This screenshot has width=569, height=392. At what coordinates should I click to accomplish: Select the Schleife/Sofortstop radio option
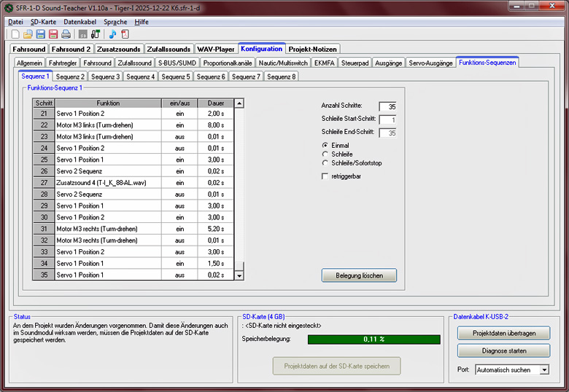[x=325, y=162]
